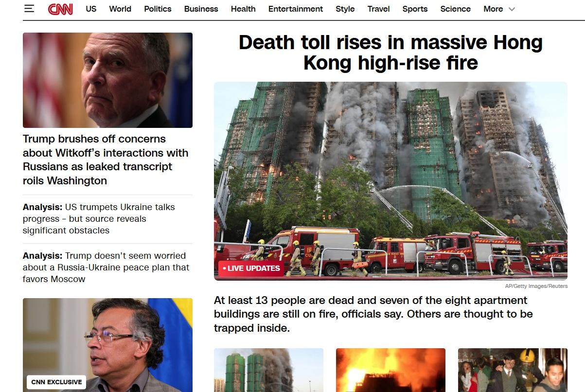Click thumbnail of green scaffolded towers

point(268,370)
